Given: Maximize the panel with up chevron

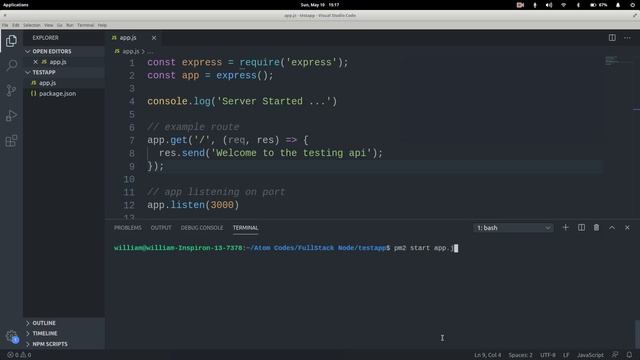Looking at the screenshot, I should 612,227.
